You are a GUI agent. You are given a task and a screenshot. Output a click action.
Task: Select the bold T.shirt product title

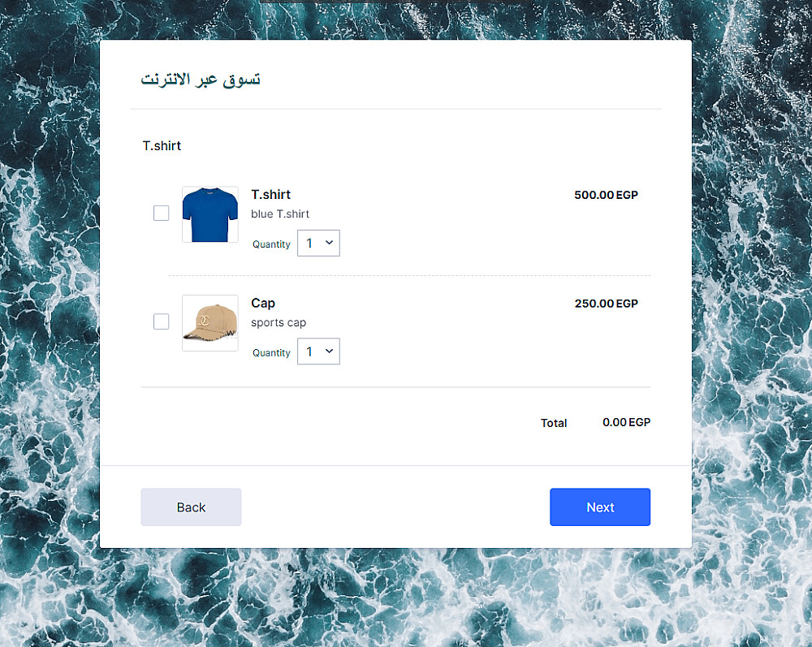tap(271, 195)
